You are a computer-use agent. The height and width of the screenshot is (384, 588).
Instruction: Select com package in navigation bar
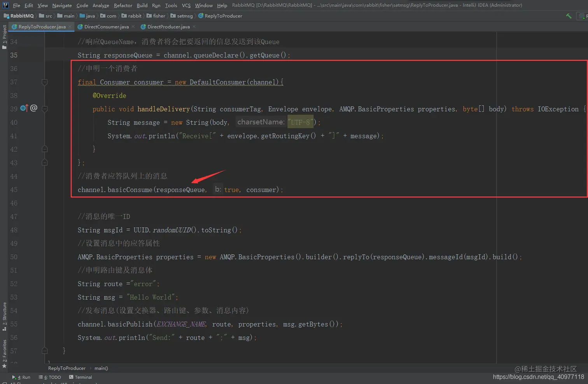click(x=108, y=16)
